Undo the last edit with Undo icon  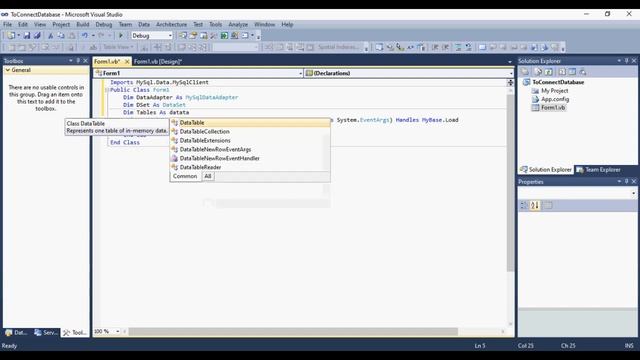point(84,36)
